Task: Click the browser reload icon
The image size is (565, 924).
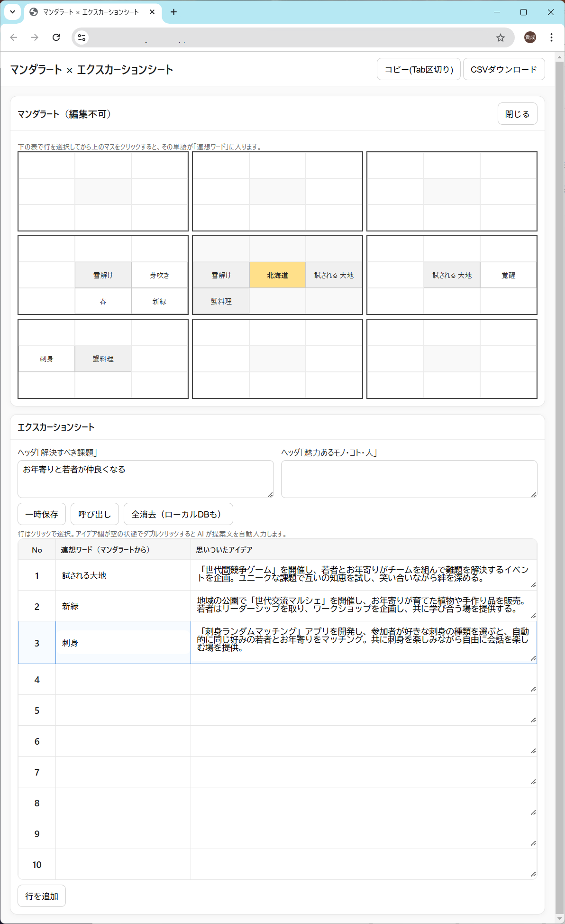Action: 56,37
